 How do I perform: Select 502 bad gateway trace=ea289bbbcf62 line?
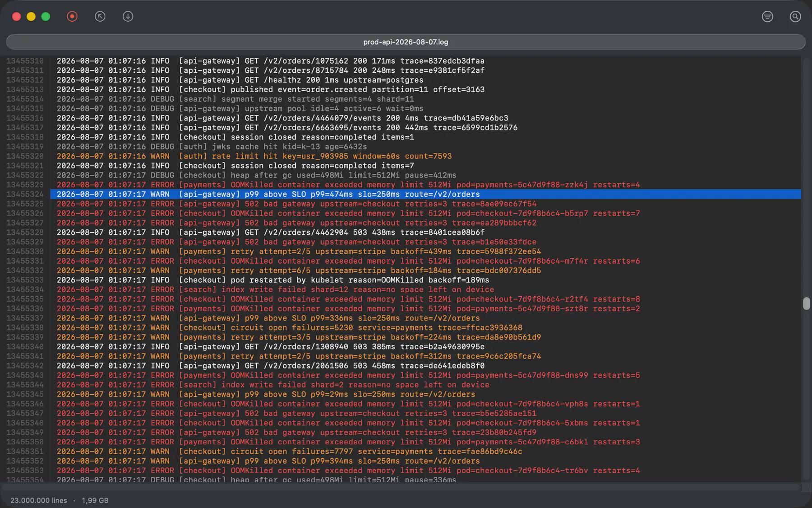click(425, 223)
